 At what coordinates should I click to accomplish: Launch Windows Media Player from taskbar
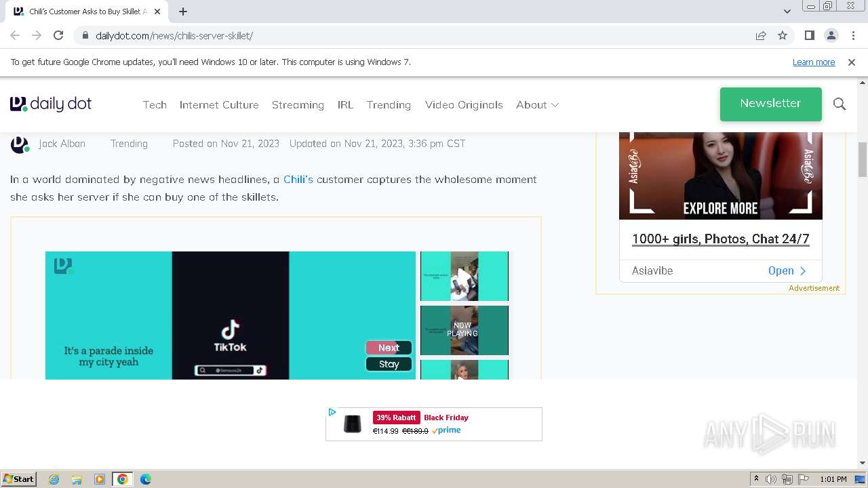tap(100, 479)
